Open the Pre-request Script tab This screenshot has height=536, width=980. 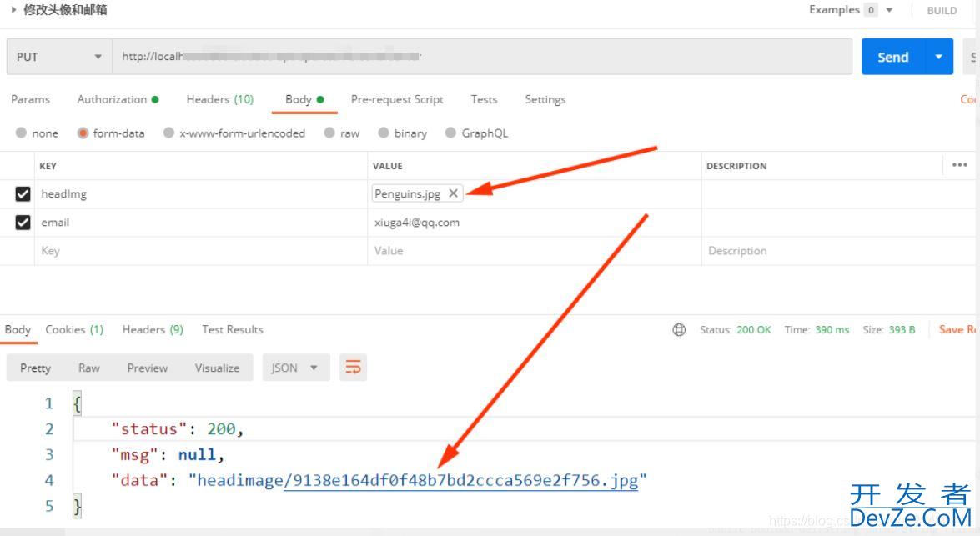tap(397, 99)
